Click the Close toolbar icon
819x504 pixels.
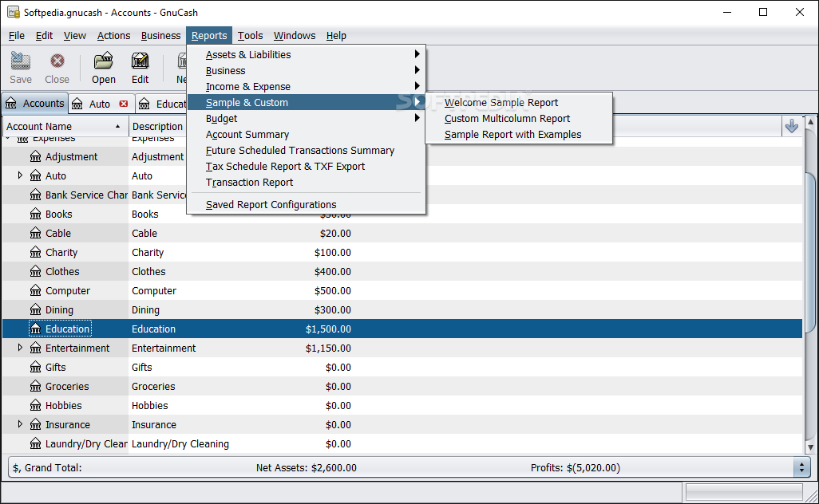pyautogui.click(x=57, y=68)
